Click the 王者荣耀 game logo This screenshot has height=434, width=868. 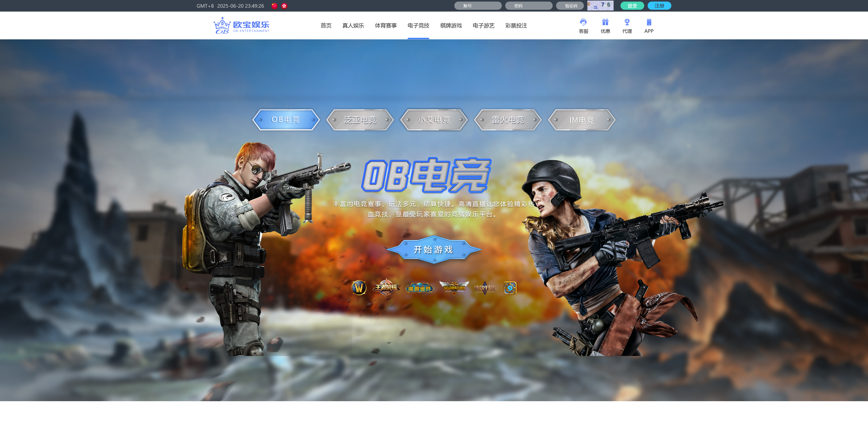[x=386, y=287]
